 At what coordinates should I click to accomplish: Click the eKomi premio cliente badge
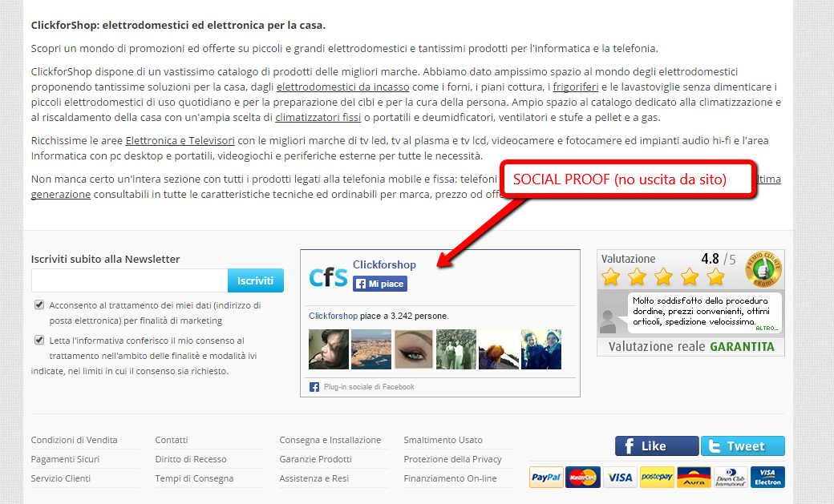(x=763, y=269)
